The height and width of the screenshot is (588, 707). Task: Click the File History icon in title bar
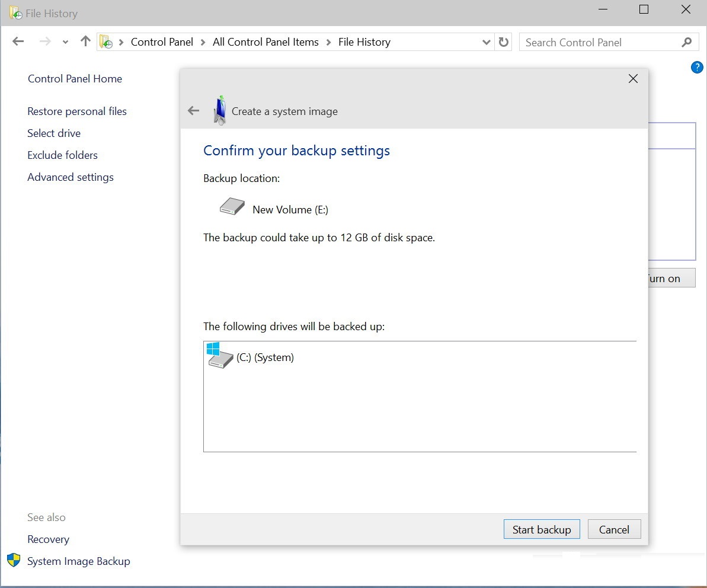tap(14, 12)
